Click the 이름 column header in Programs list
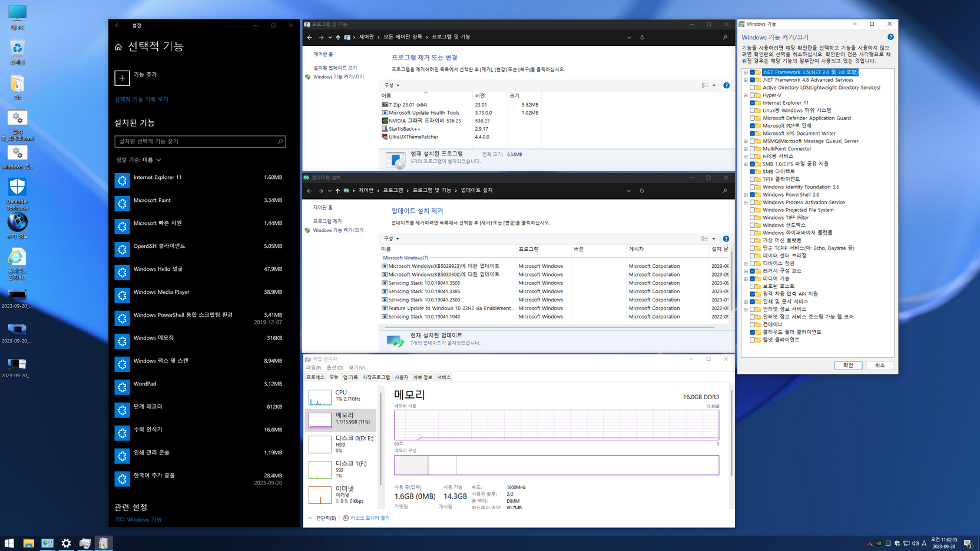Screen dimensions: 980x551 point(426,95)
